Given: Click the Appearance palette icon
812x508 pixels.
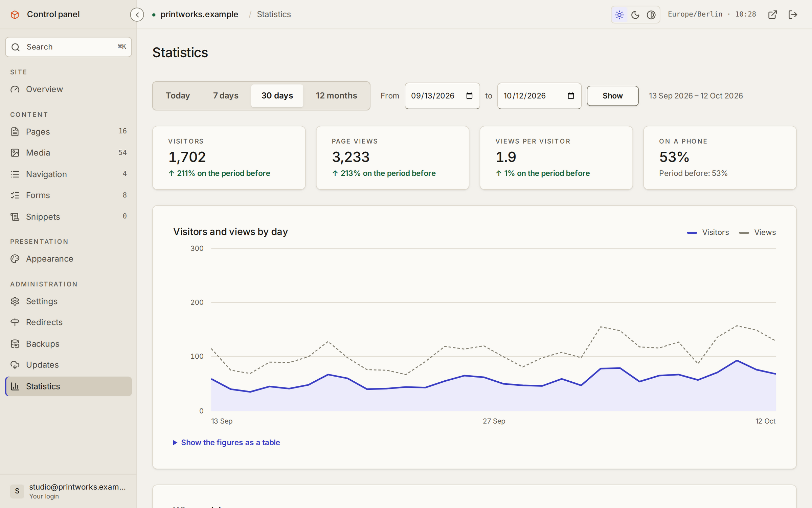Looking at the screenshot, I should [15, 259].
